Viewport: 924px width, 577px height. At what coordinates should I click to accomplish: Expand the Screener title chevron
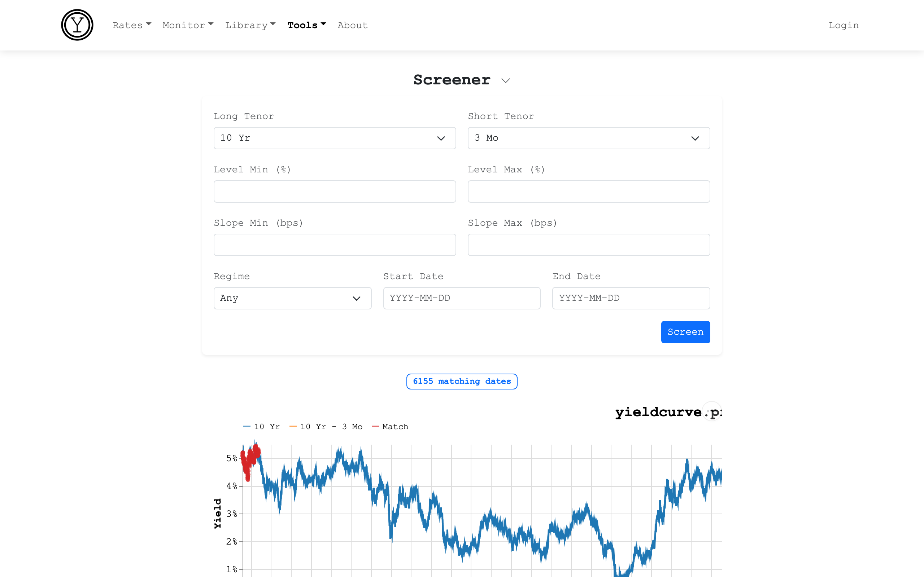(506, 80)
